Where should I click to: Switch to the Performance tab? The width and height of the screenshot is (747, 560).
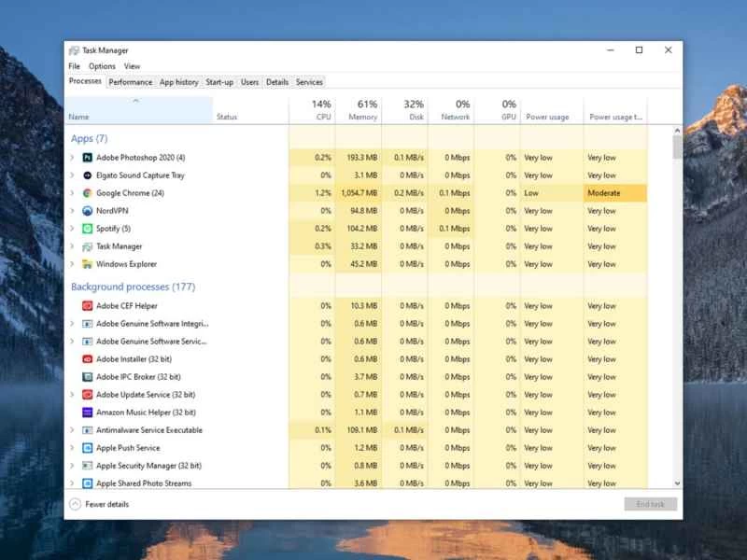[131, 81]
